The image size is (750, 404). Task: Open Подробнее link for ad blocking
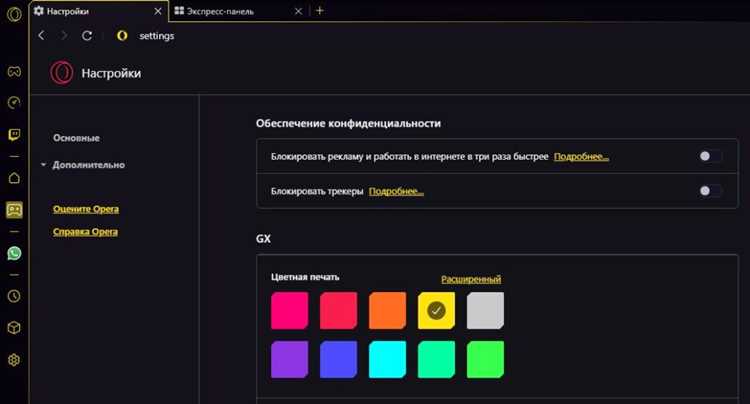[581, 156]
